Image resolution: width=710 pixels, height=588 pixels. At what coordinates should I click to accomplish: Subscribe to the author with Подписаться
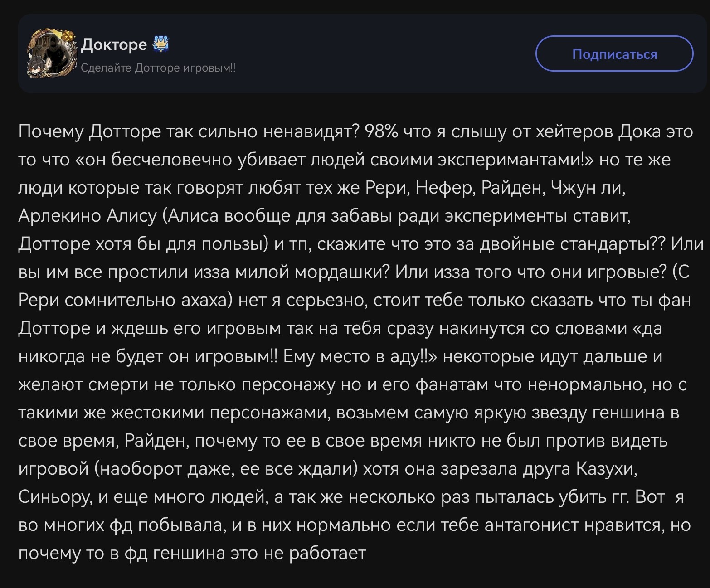[614, 54]
